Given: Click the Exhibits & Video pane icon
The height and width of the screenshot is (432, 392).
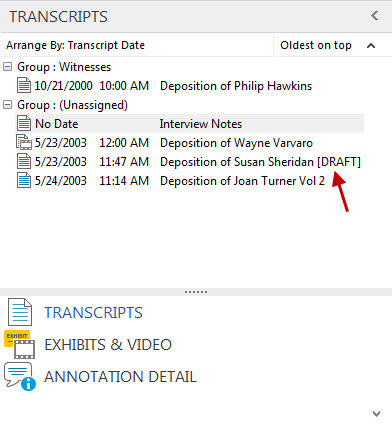Looking at the screenshot, I should coord(20,344).
